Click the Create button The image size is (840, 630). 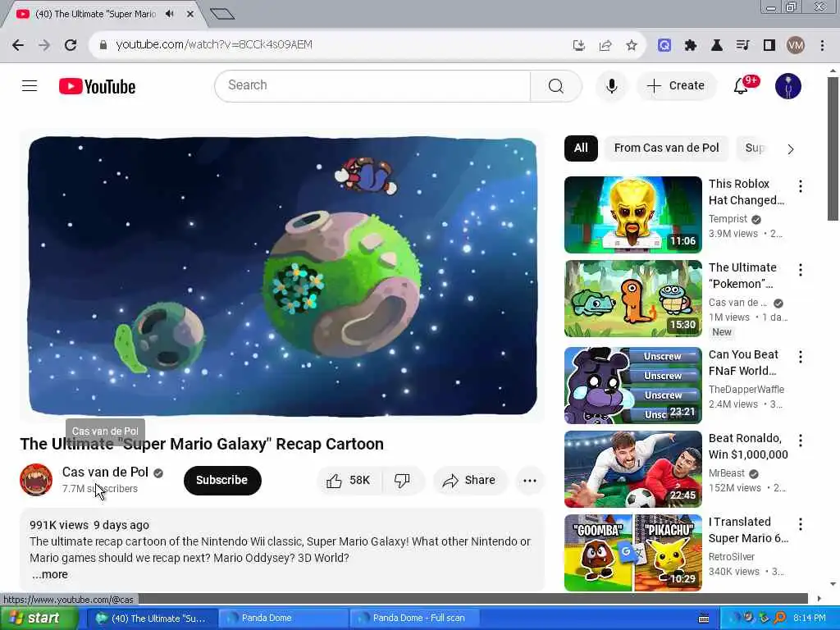point(676,85)
